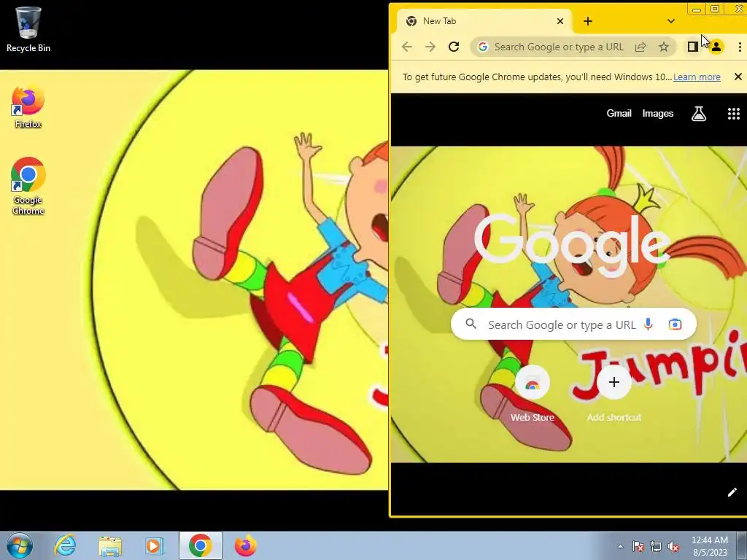Viewport: 747px width, 560px height.
Task: Select the Recycle Bin desktop icon
Action: [x=28, y=29]
